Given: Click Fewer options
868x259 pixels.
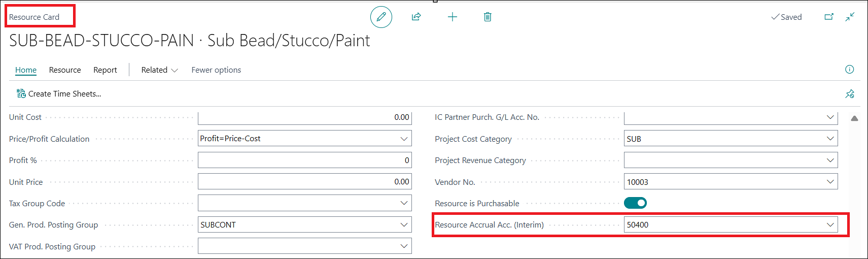Looking at the screenshot, I should [x=216, y=70].
